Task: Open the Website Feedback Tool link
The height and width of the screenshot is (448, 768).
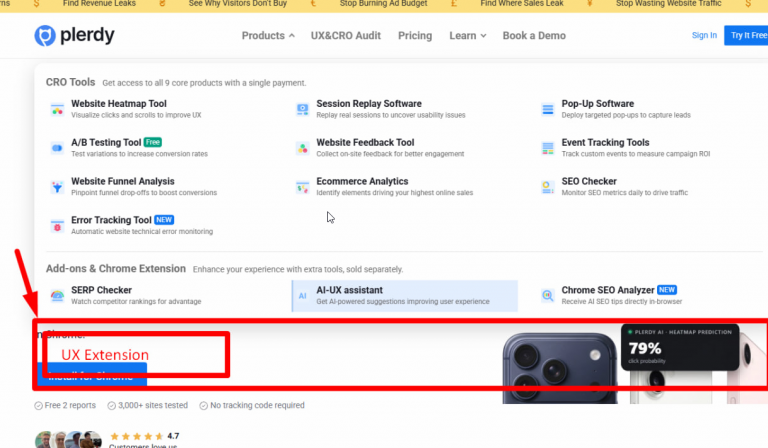Action: pos(365,142)
